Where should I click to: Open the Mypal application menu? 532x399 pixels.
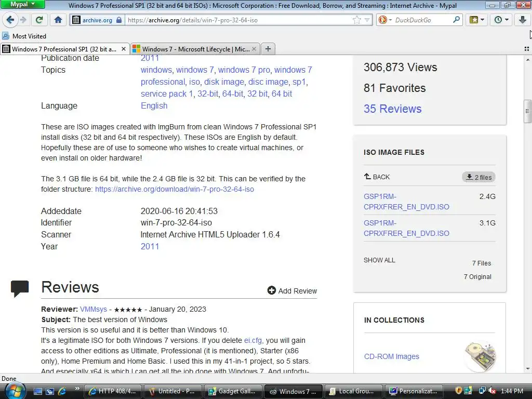tap(22, 4)
